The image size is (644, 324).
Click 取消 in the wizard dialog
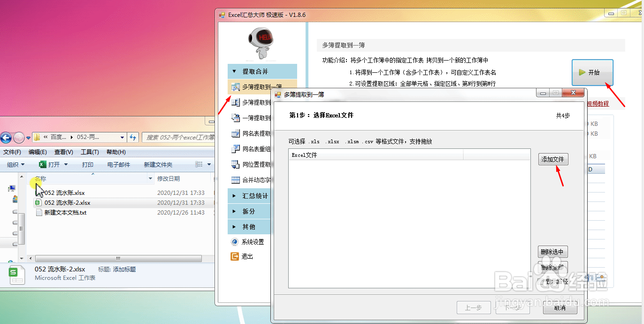point(560,308)
